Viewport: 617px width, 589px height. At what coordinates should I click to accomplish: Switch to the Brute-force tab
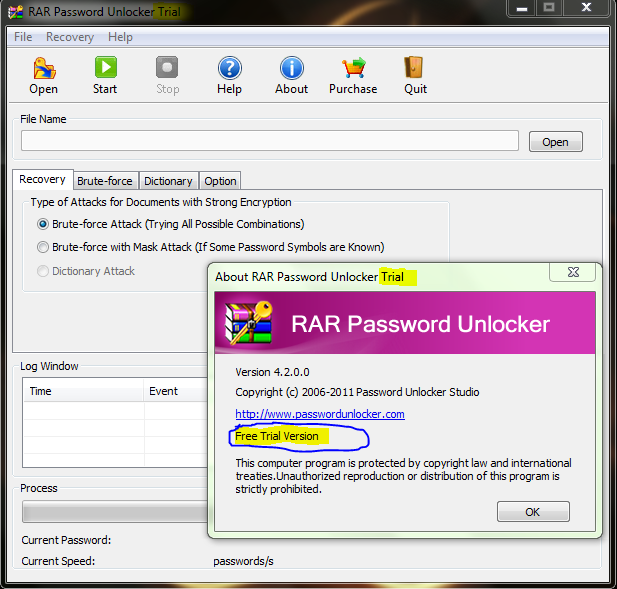pos(105,181)
